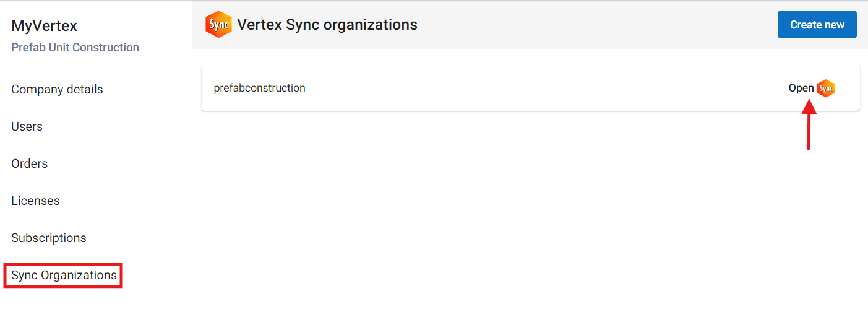Click the MyVertex title
Screen dimensions: 868x330
point(44,26)
